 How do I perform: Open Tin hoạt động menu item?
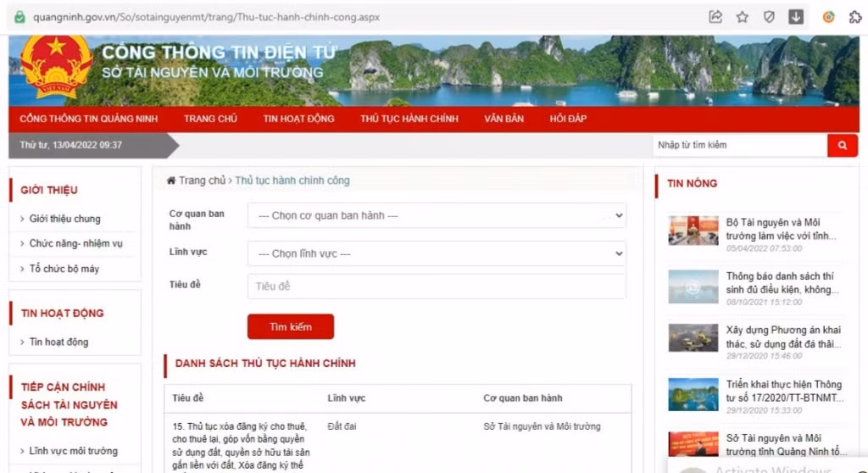coord(299,119)
